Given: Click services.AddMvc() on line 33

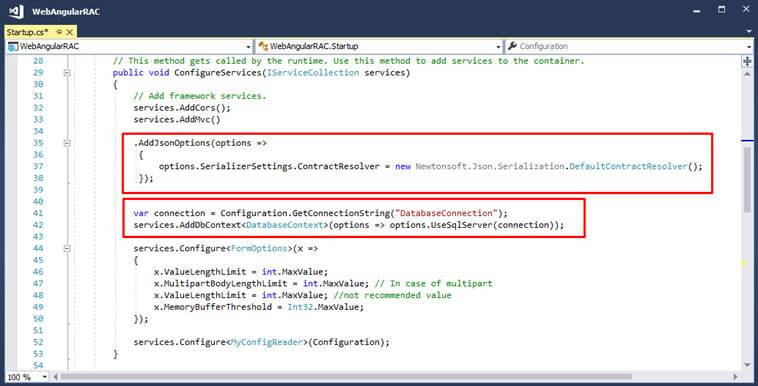Looking at the screenshot, I should click(x=177, y=119).
